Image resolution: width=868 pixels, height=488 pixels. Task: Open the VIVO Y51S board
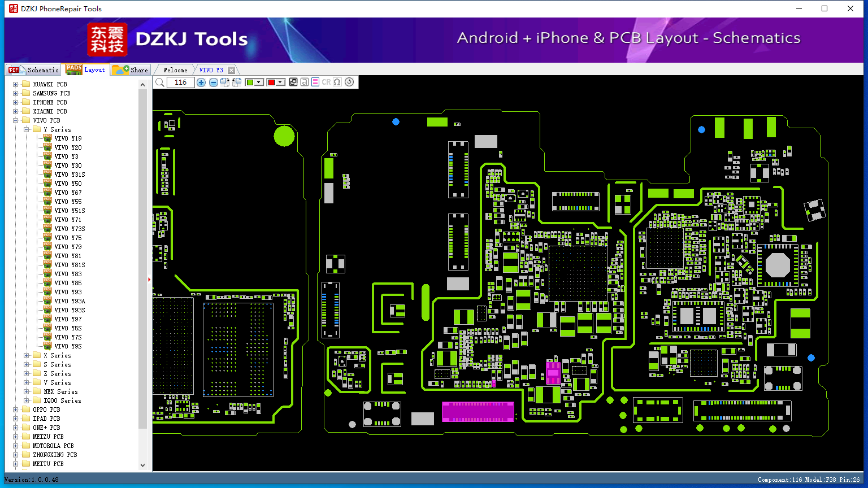[70, 211]
